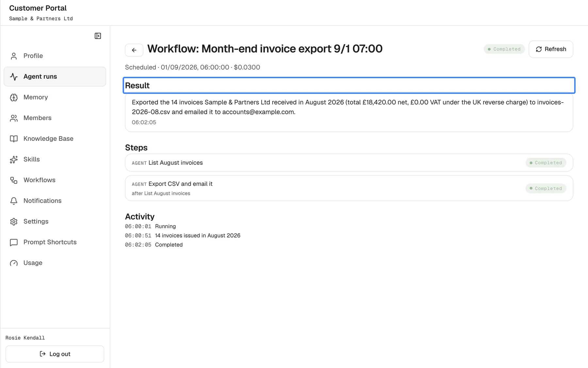This screenshot has width=588, height=368.
Task: Click the Settings gear icon
Action: [x=14, y=221]
